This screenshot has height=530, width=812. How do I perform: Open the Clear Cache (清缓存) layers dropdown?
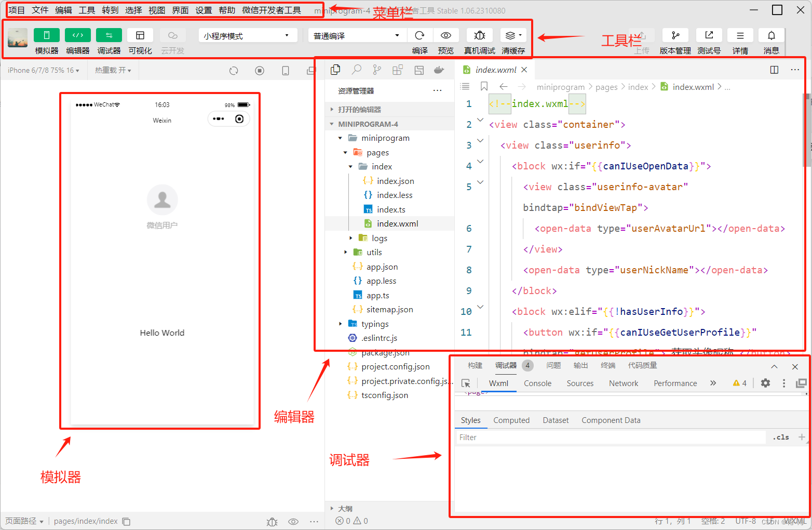[x=513, y=35]
